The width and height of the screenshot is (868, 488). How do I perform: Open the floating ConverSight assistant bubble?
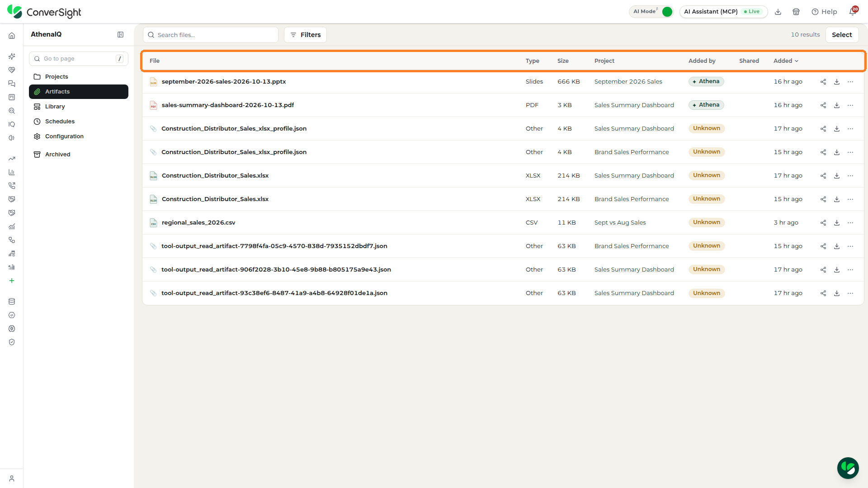848,468
